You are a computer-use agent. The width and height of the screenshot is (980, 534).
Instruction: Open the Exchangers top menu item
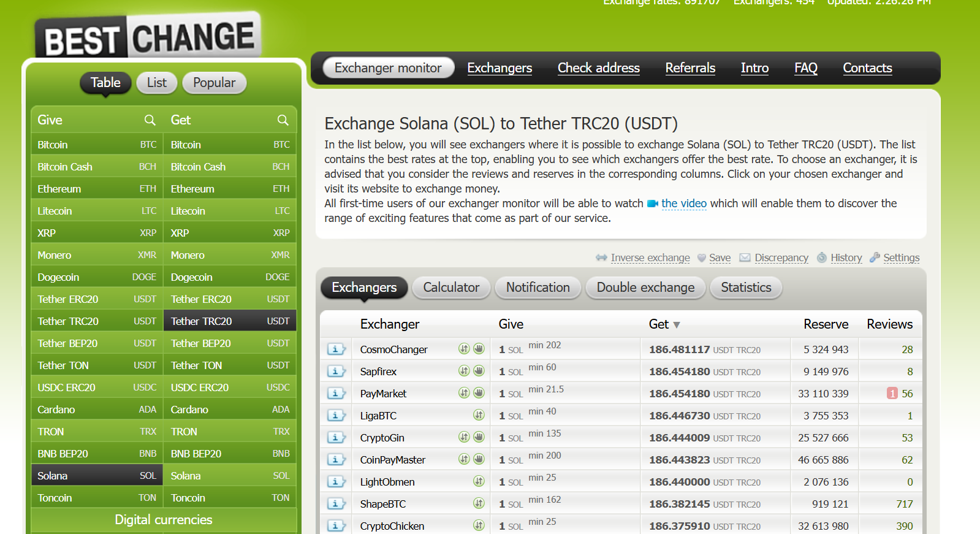[x=499, y=68]
